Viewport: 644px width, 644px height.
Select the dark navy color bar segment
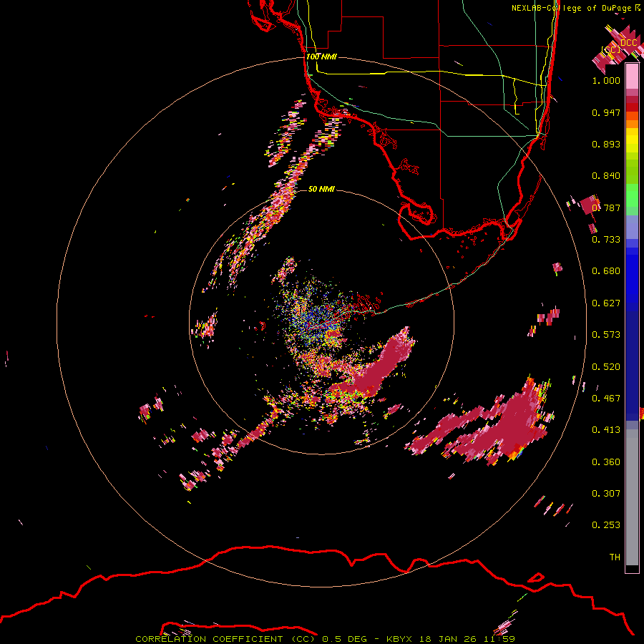[632, 366]
